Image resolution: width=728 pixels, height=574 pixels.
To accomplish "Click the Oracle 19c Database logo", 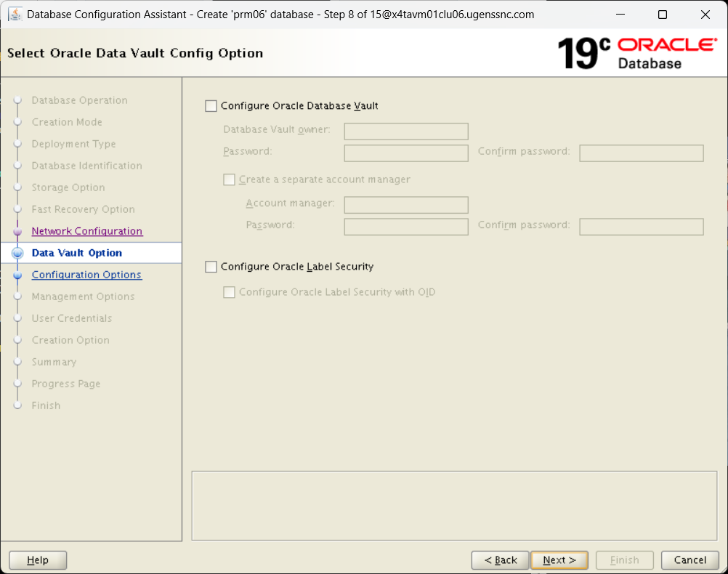I will click(637, 54).
